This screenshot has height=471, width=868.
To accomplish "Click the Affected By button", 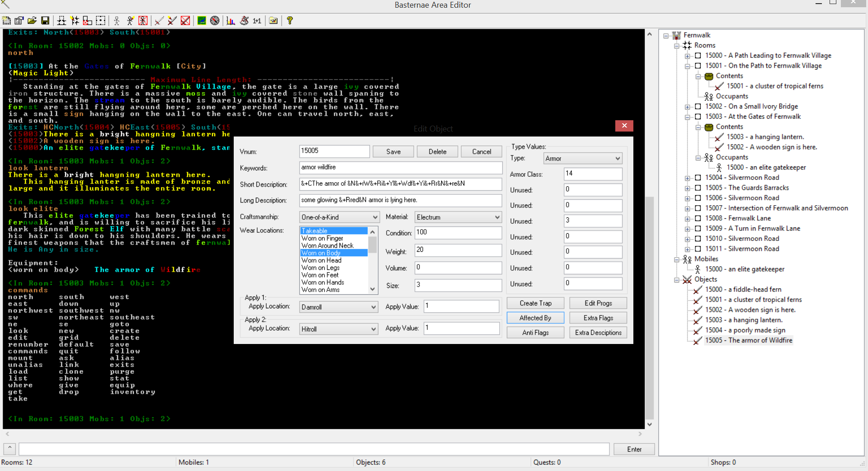I will 535,318.
